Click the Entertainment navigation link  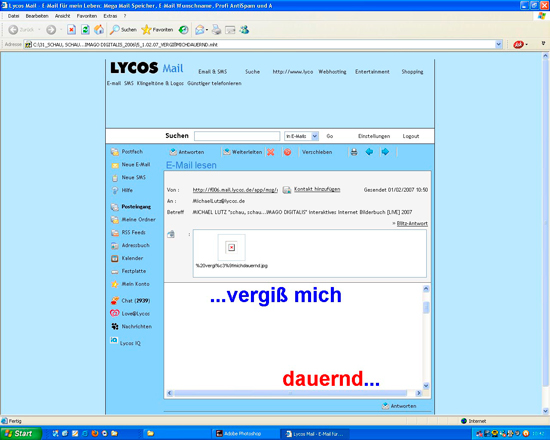click(x=372, y=72)
